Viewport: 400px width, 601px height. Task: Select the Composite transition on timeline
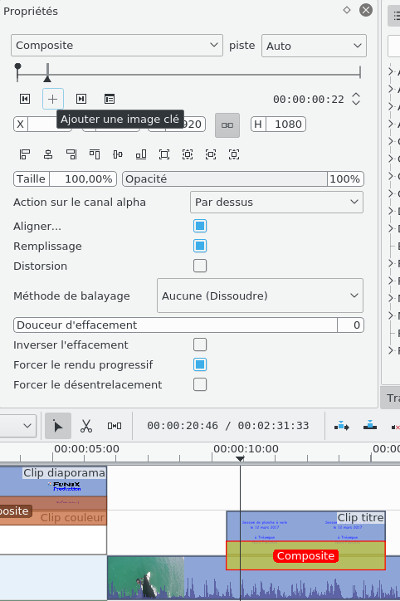pos(306,555)
